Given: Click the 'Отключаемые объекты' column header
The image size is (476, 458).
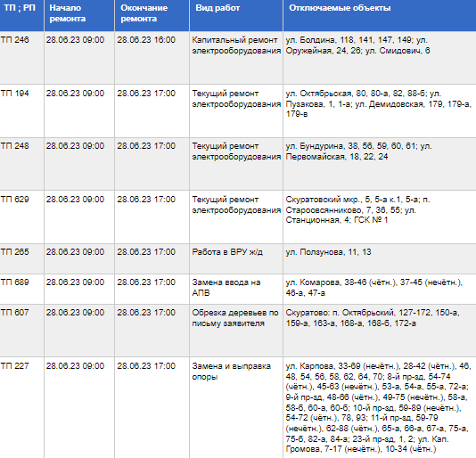Looking at the screenshot, I should [380, 15].
